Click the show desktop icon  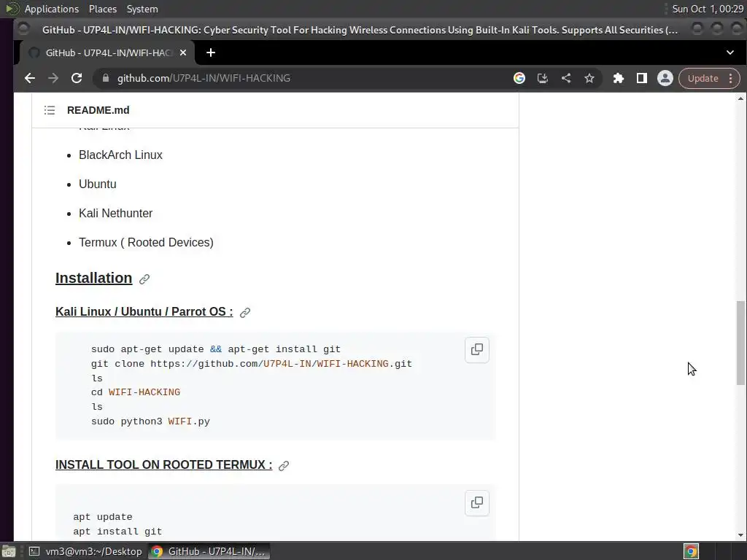(9, 551)
